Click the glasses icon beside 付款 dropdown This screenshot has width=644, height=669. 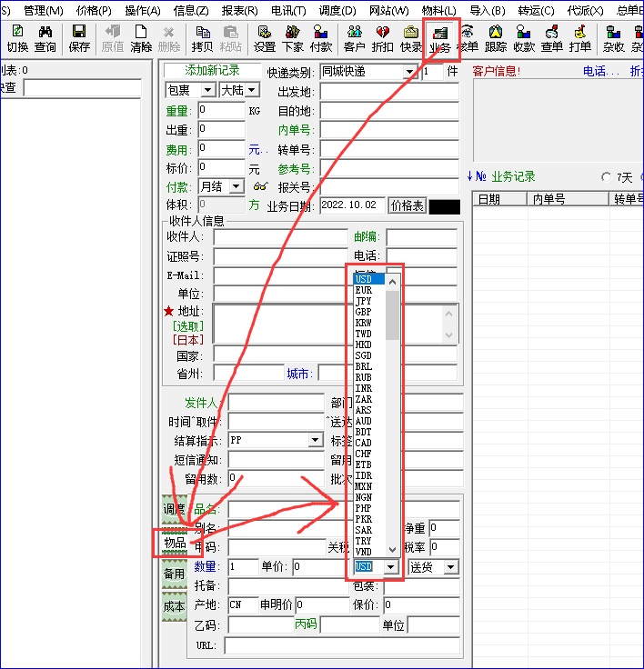point(260,186)
